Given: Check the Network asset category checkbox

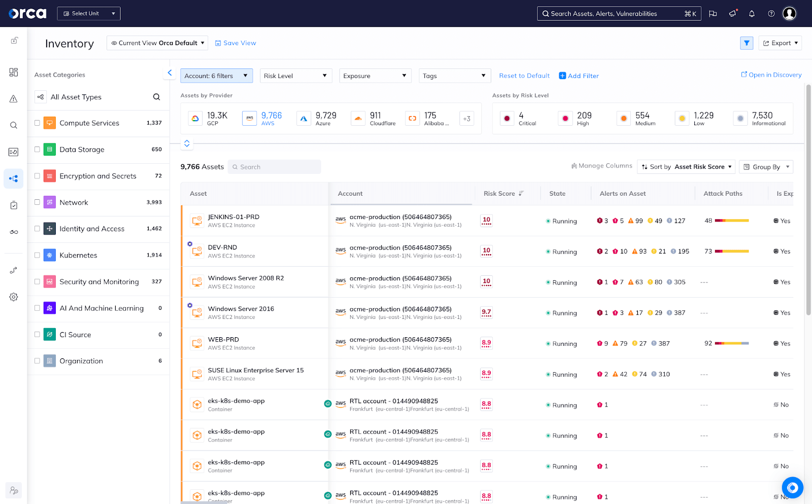Looking at the screenshot, I should click(37, 202).
